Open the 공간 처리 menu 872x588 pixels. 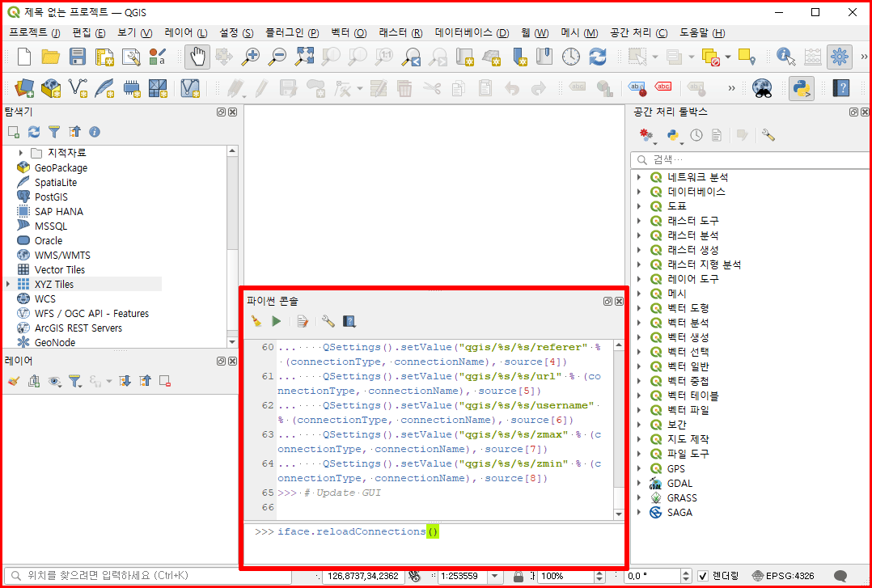click(x=638, y=33)
